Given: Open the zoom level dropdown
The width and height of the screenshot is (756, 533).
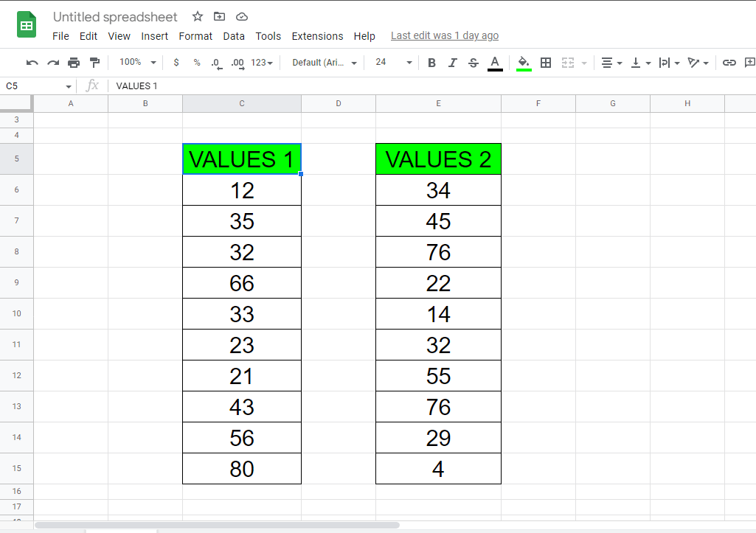Looking at the screenshot, I should 136,63.
